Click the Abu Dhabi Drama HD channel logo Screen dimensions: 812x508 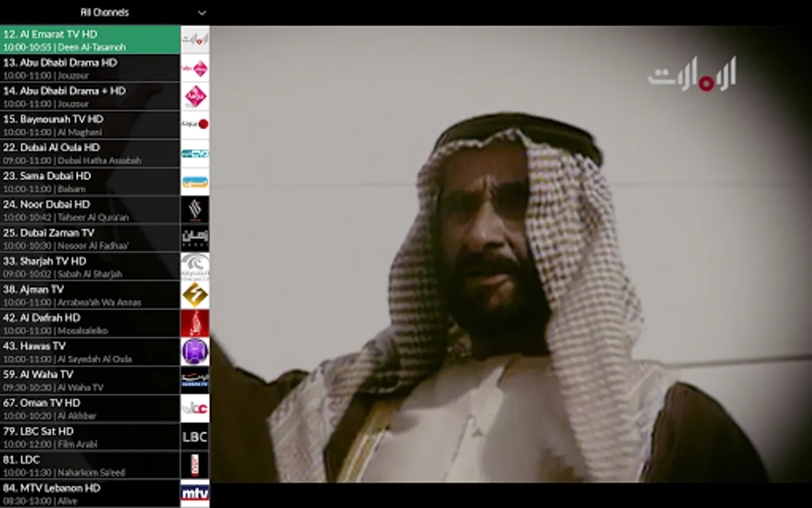pyautogui.click(x=195, y=68)
